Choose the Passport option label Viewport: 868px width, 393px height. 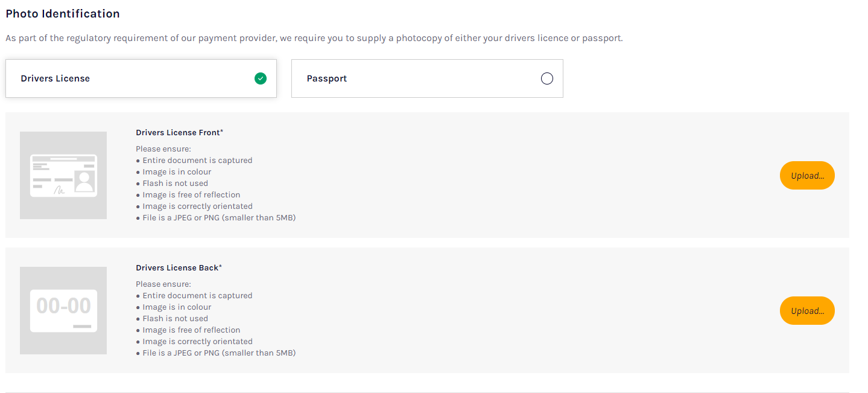click(x=327, y=78)
